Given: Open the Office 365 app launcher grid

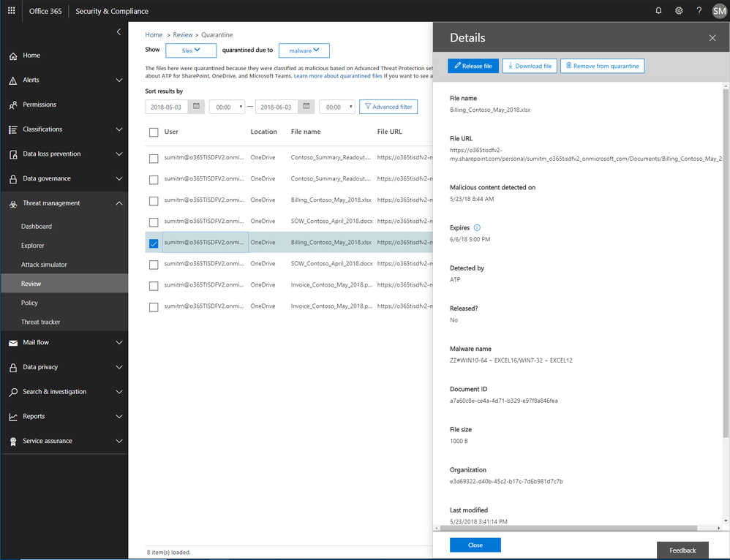Looking at the screenshot, I should tap(11, 10).
